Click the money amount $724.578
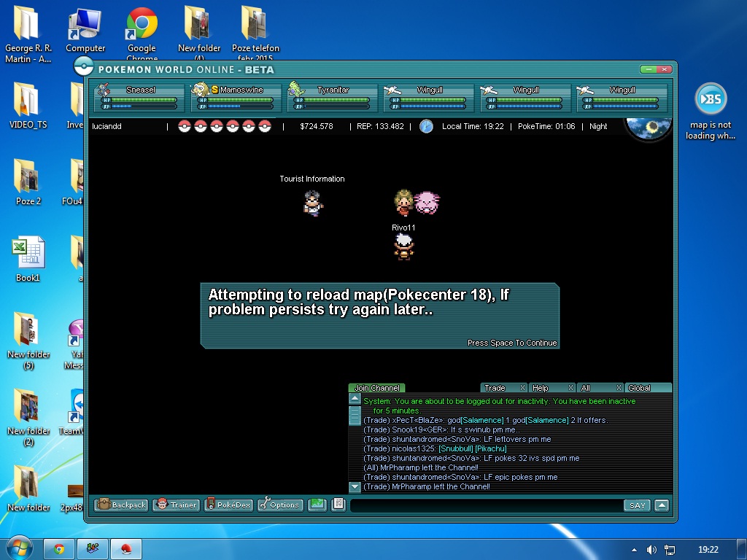 (x=317, y=126)
